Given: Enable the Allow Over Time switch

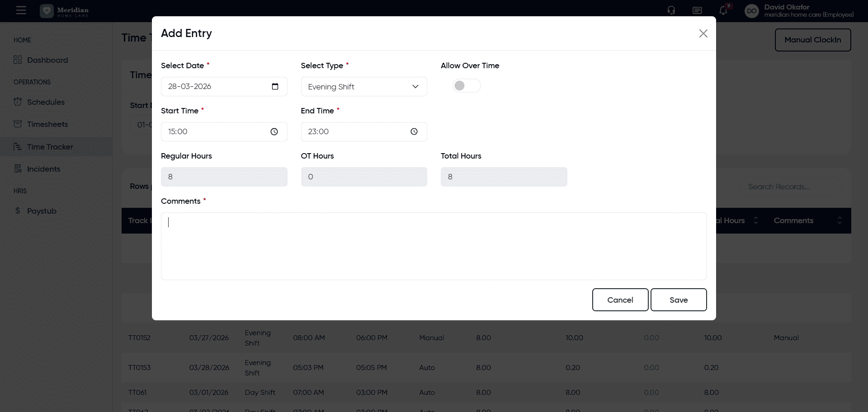Looking at the screenshot, I should point(466,86).
